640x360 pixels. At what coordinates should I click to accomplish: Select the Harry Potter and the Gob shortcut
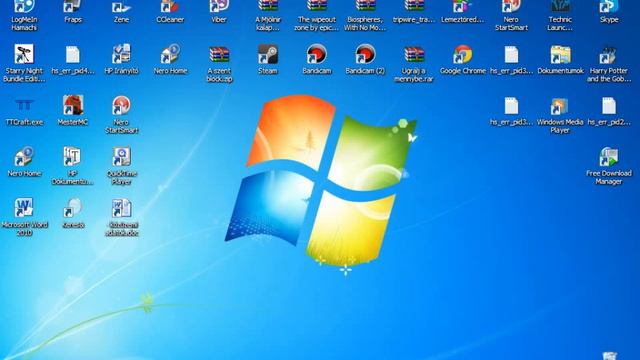click(x=609, y=63)
